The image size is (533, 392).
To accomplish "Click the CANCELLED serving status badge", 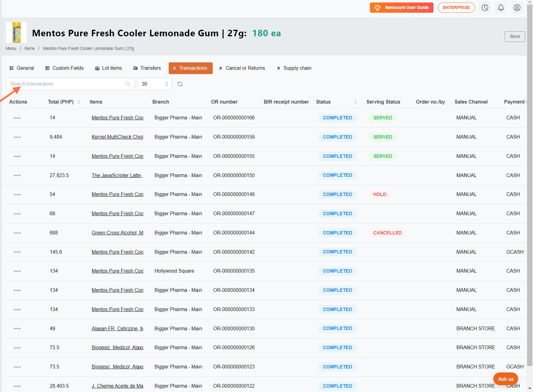I will pyautogui.click(x=387, y=233).
